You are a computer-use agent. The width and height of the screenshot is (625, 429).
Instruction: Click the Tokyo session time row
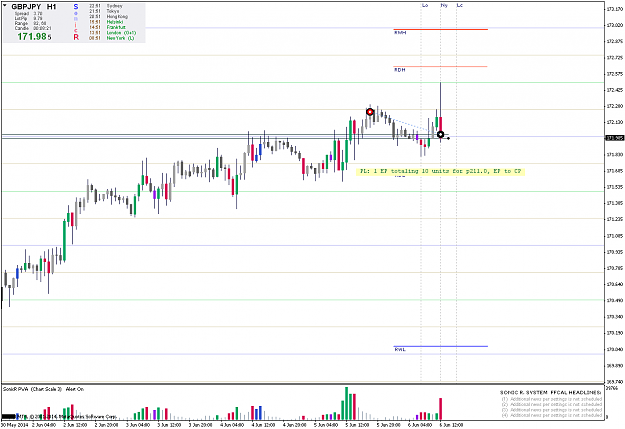click(x=104, y=11)
